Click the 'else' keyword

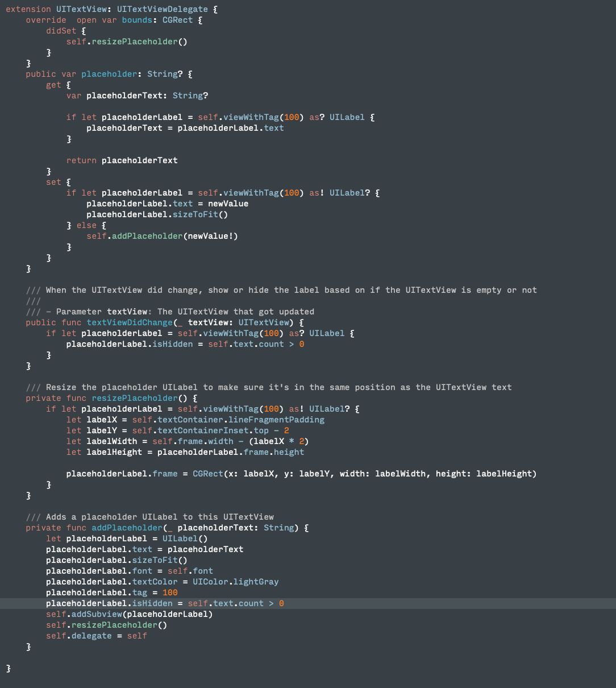pos(86,225)
